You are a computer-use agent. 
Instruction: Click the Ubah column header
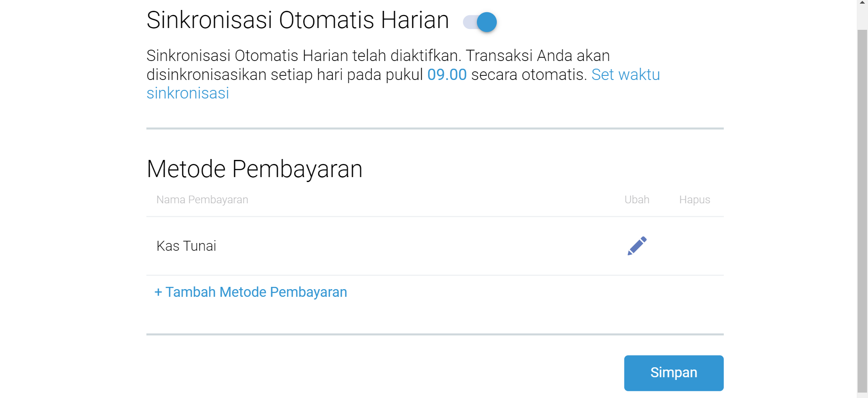pos(637,200)
